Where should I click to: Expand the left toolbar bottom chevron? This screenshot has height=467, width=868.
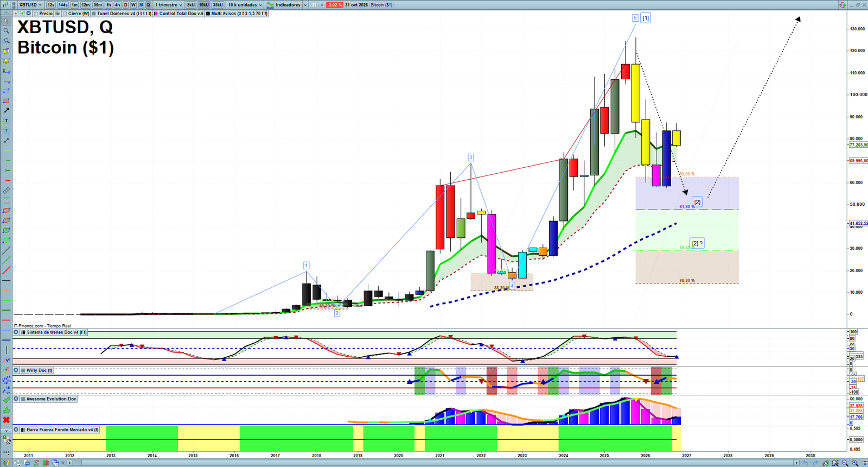pyautogui.click(x=6, y=430)
